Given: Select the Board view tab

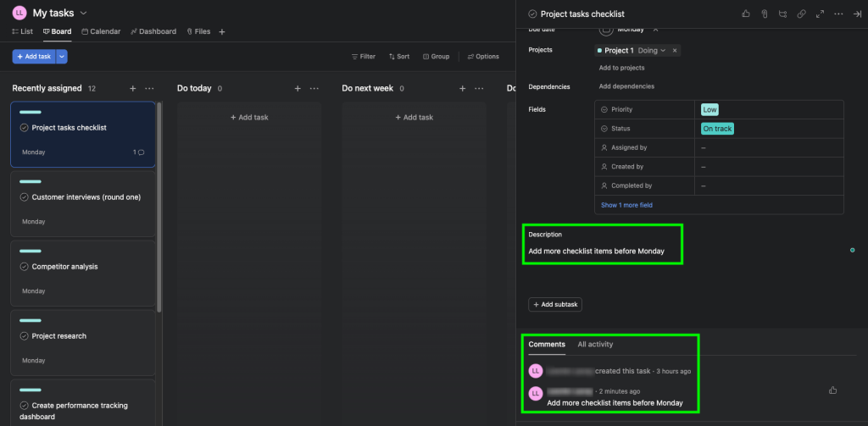Looking at the screenshot, I should (x=57, y=31).
